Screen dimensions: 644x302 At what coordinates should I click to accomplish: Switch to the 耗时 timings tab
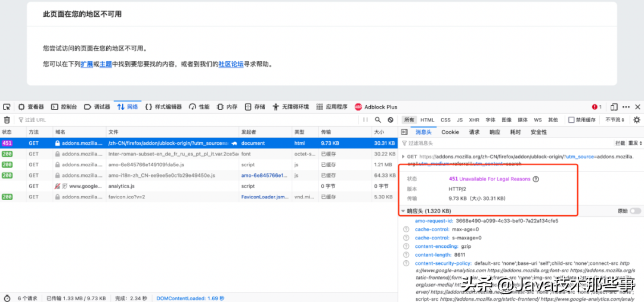tap(515, 132)
